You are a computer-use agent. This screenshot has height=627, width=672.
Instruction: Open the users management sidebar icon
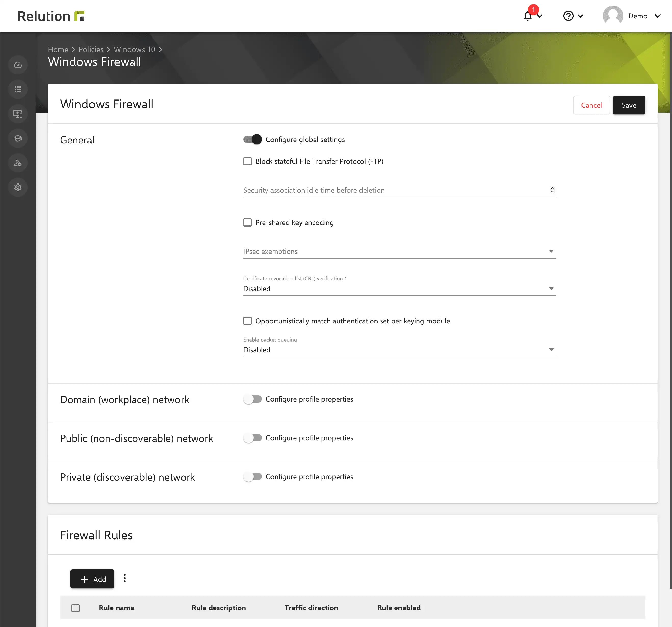coord(18,163)
